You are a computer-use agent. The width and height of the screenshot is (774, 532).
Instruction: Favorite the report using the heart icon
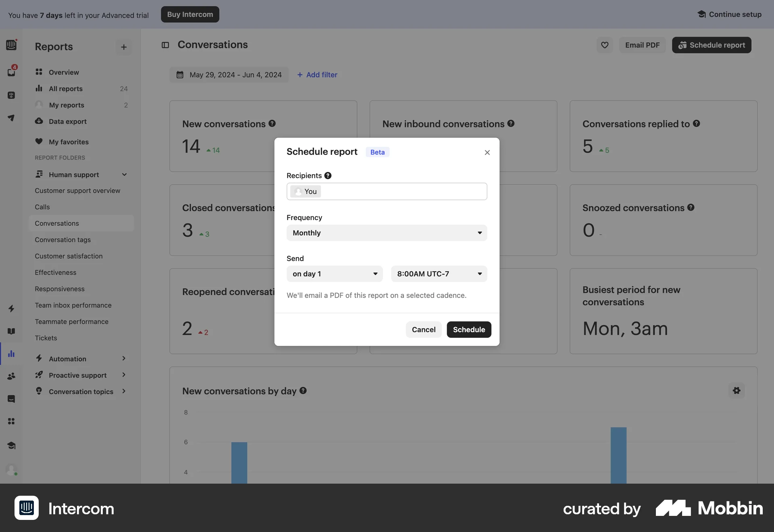[604, 45]
